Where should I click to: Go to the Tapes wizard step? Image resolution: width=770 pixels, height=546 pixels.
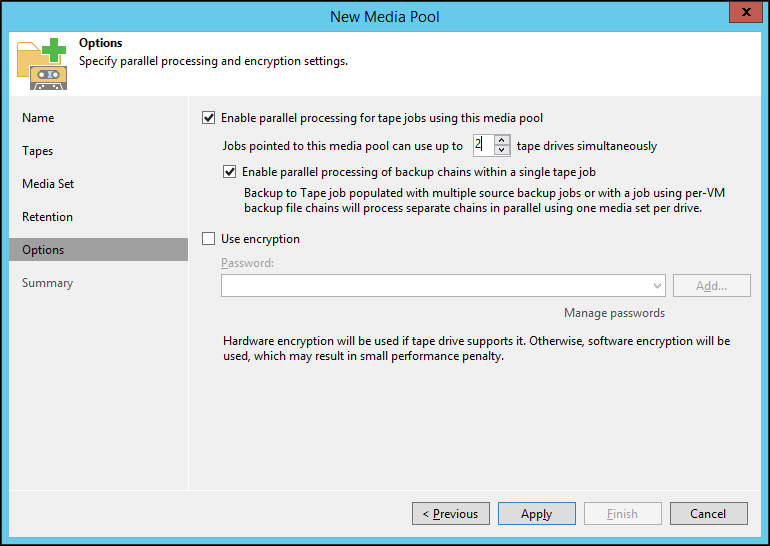tap(38, 151)
